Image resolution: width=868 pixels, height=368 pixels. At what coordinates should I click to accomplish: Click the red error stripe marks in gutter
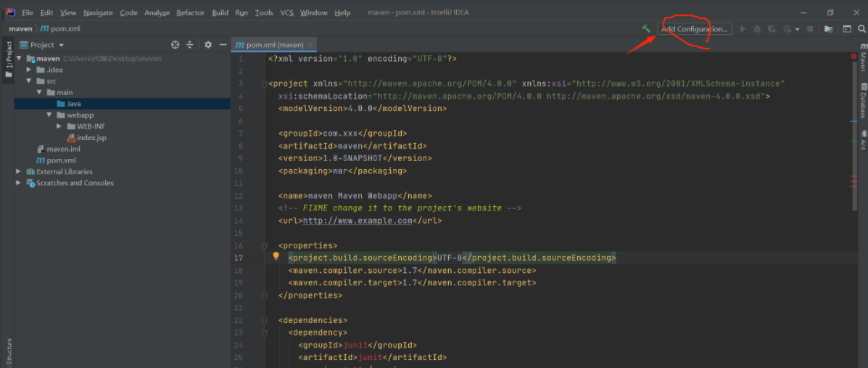tap(854, 181)
